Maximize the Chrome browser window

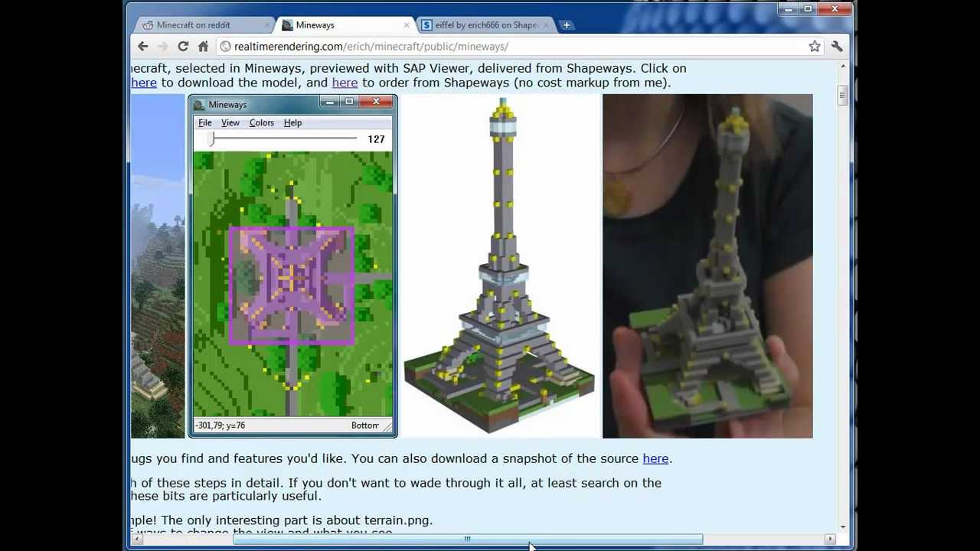[x=808, y=9]
